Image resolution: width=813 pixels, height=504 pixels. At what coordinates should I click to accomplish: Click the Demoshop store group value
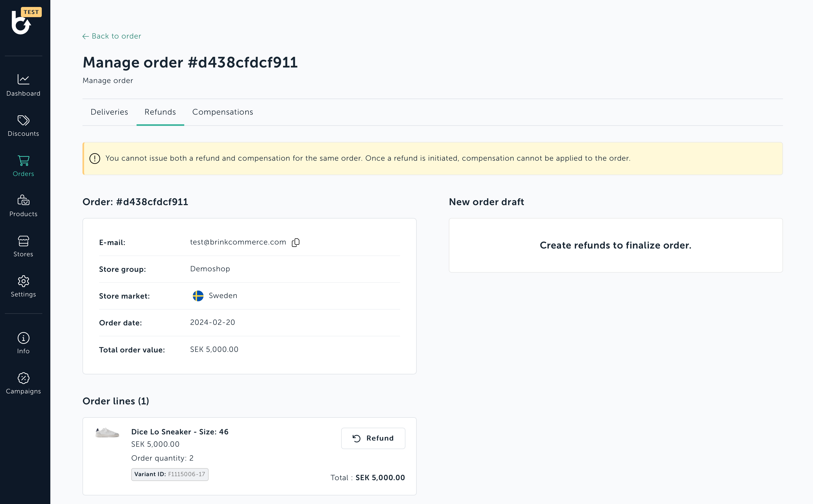(210, 269)
